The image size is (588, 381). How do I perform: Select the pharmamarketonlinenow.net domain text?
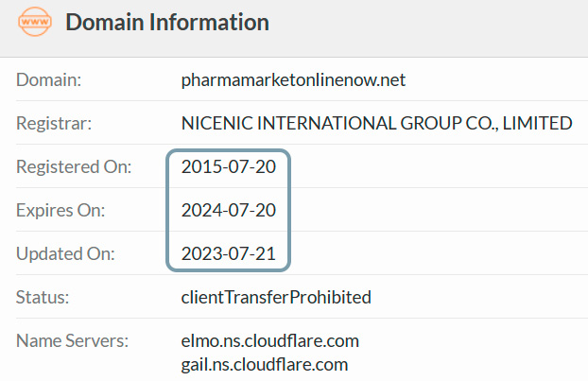tap(293, 79)
